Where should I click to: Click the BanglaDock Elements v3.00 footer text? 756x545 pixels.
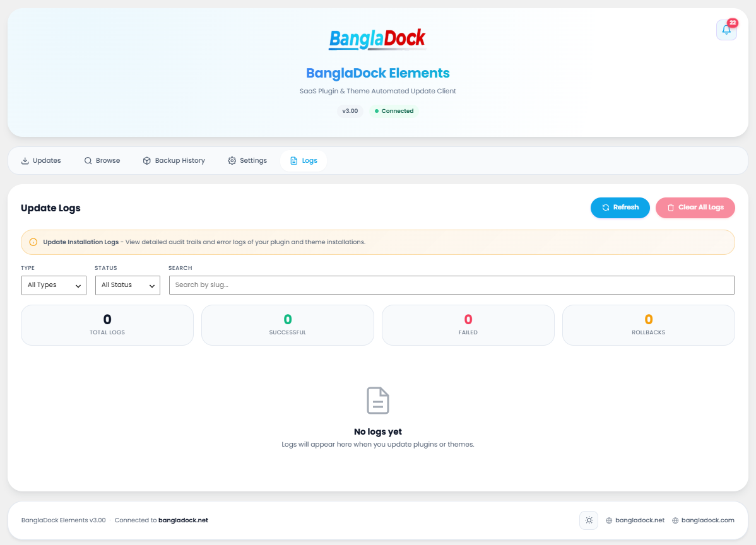pyautogui.click(x=64, y=520)
